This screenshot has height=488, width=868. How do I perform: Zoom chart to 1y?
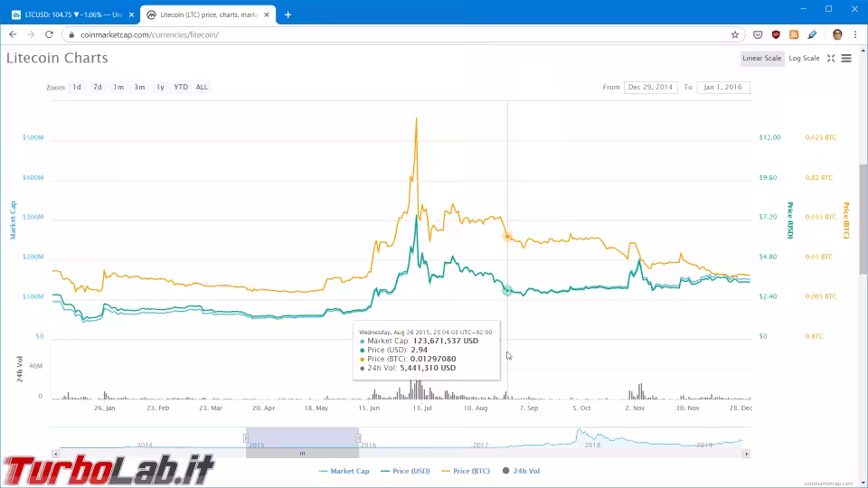(x=160, y=87)
